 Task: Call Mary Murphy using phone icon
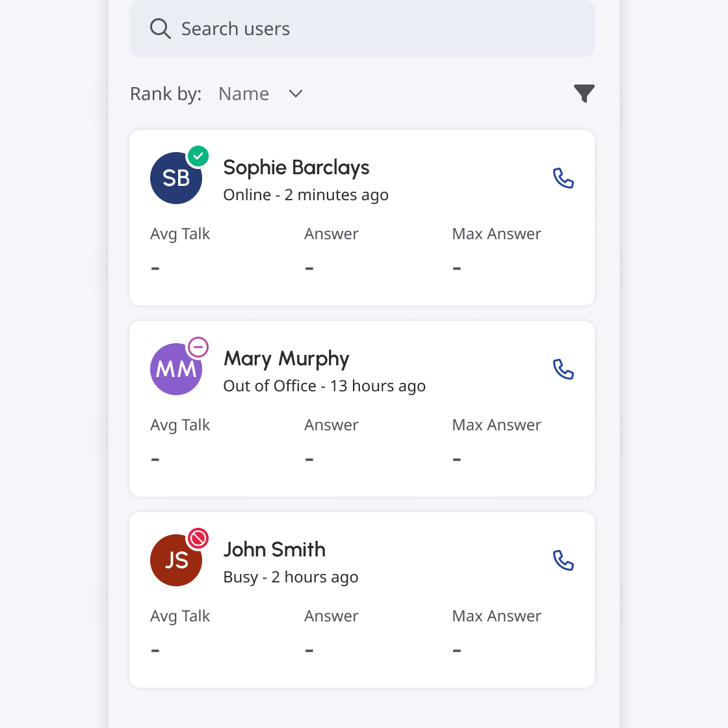click(x=563, y=369)
